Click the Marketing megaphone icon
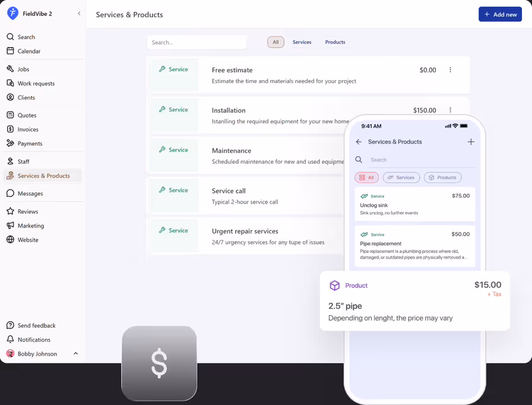The height and width of the screenshot is (405, 532). tap(11, 226)
